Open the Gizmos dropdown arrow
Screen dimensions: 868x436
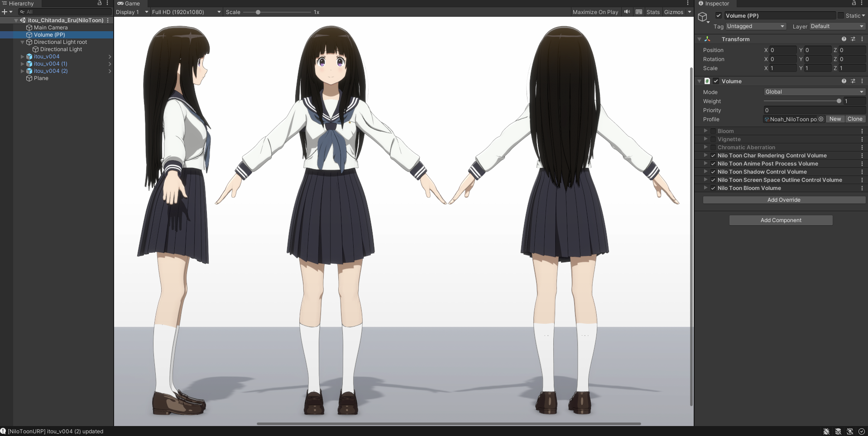[690, 12]
